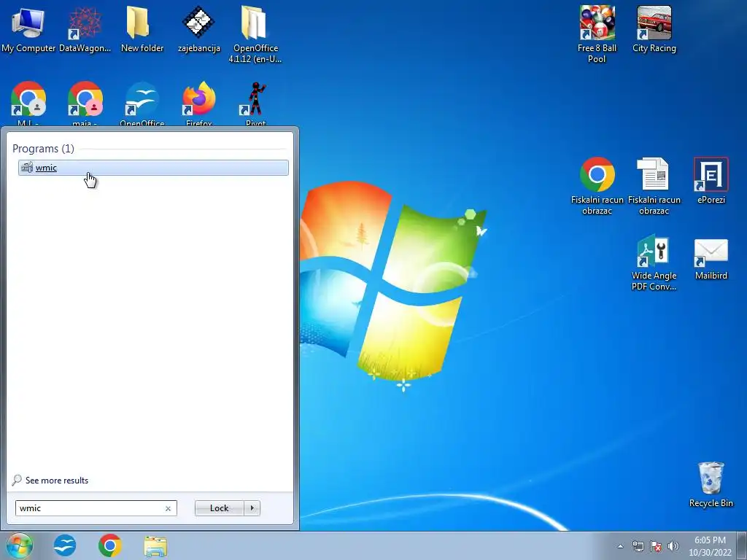The height and width of the screenshot is (560, 747).
Task: Open the My Computer desktop icon
Action: [x=28, y=29]
